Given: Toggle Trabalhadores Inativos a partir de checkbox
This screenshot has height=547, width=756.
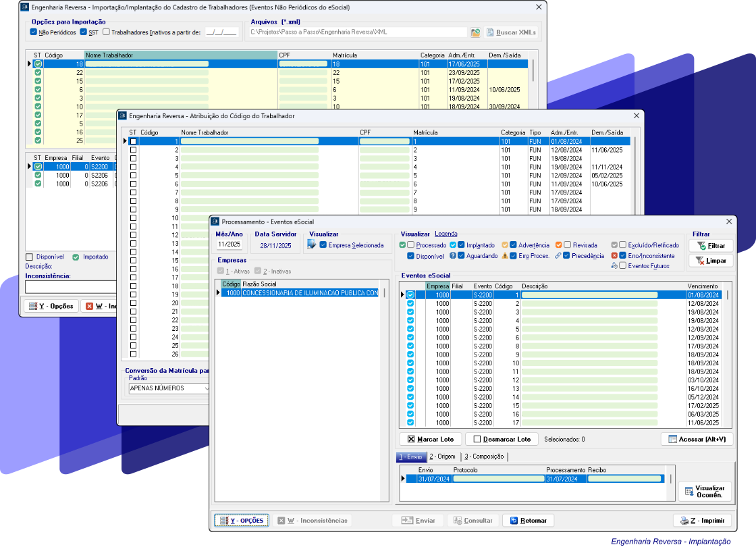Looking at the screenshot, I should (x=106, y=32).
